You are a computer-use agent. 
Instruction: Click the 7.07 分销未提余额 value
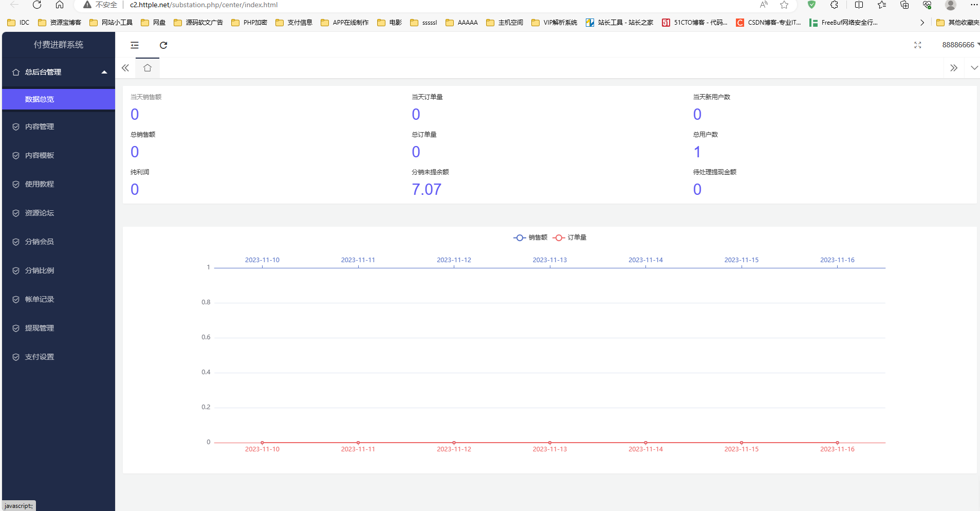pyautogui.click(x=427, y=189)
